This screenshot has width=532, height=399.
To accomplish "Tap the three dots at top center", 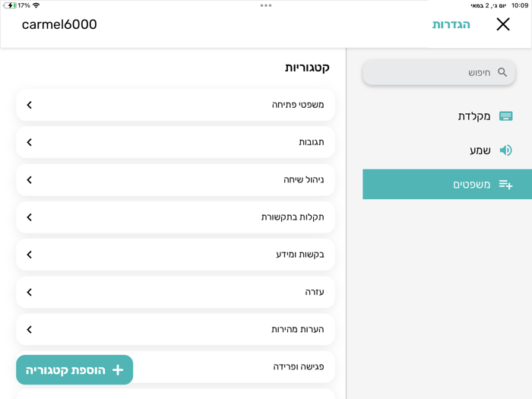I will click(x=266, y=5).
